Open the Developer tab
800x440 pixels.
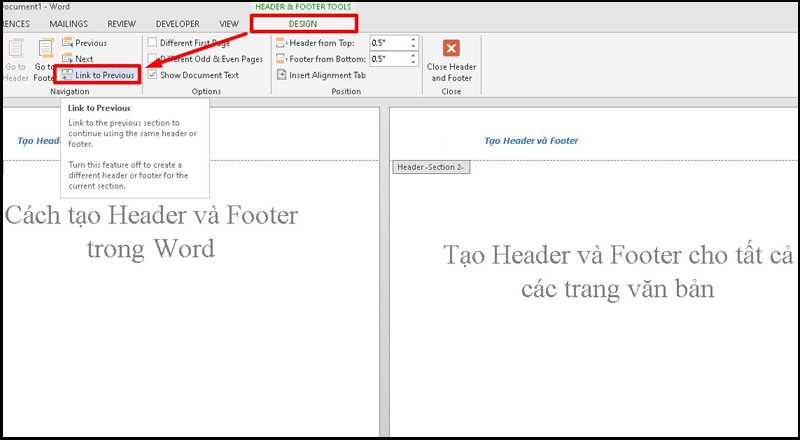pos(178,24)
